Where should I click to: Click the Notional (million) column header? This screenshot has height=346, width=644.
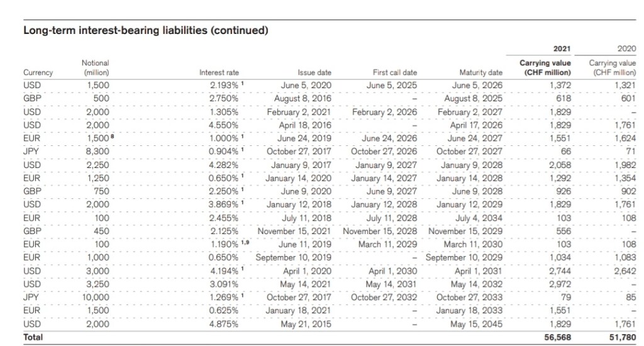[96, 68]
